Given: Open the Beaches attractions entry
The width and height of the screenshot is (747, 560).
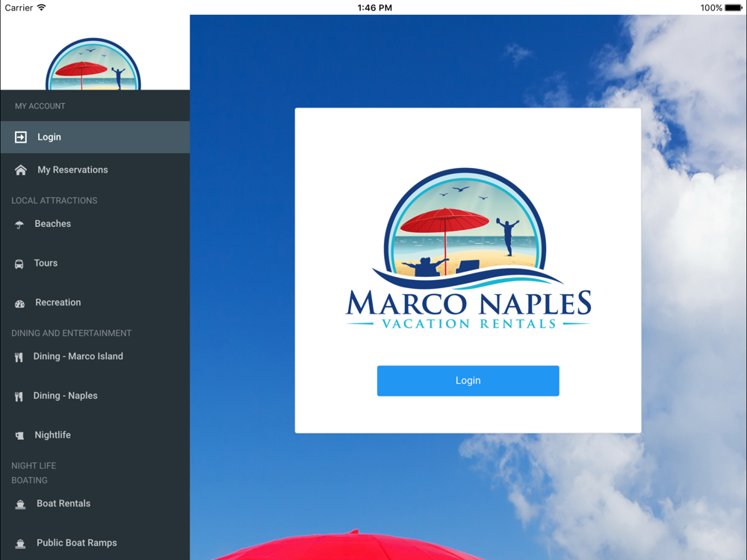Looking at the screenshot, I should coord(53,224).
